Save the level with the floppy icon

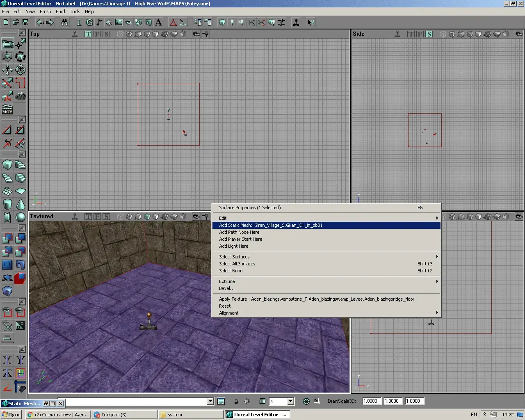[25, 22]
